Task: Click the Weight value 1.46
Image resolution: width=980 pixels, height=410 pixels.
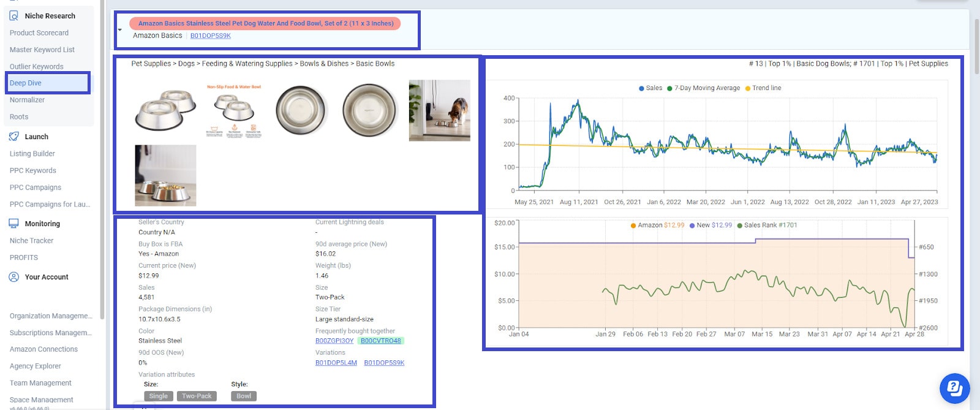Action: pyautogui.click(x=322, y=276)
